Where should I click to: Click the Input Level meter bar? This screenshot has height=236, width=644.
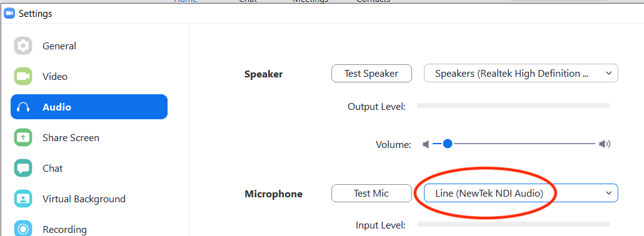[513, 224]
